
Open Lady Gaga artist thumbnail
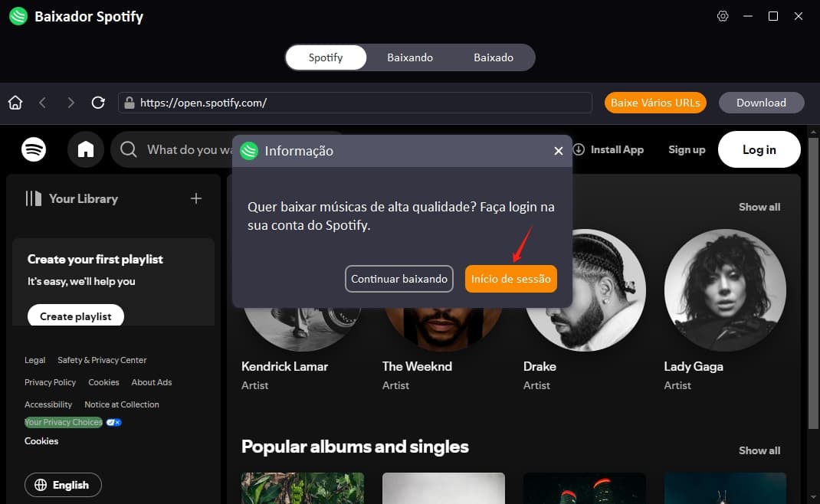coord(724,290)
